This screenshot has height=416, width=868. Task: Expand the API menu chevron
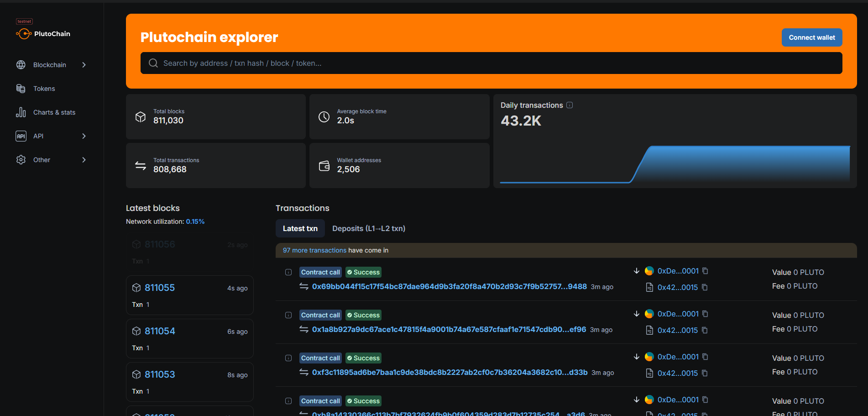tap(84, 136)
